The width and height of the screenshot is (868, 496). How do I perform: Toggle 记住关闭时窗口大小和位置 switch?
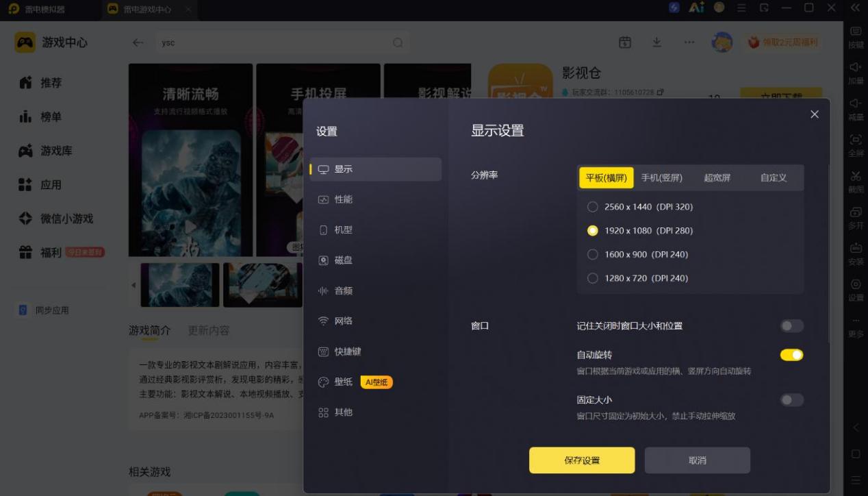(x=792, y=326)
